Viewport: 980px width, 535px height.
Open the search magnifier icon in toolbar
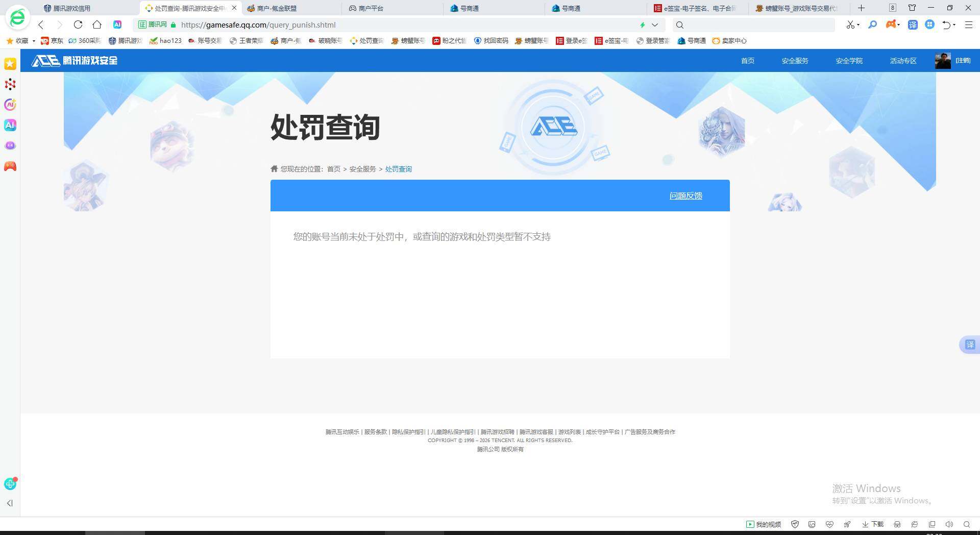click(x=872, y=25)
